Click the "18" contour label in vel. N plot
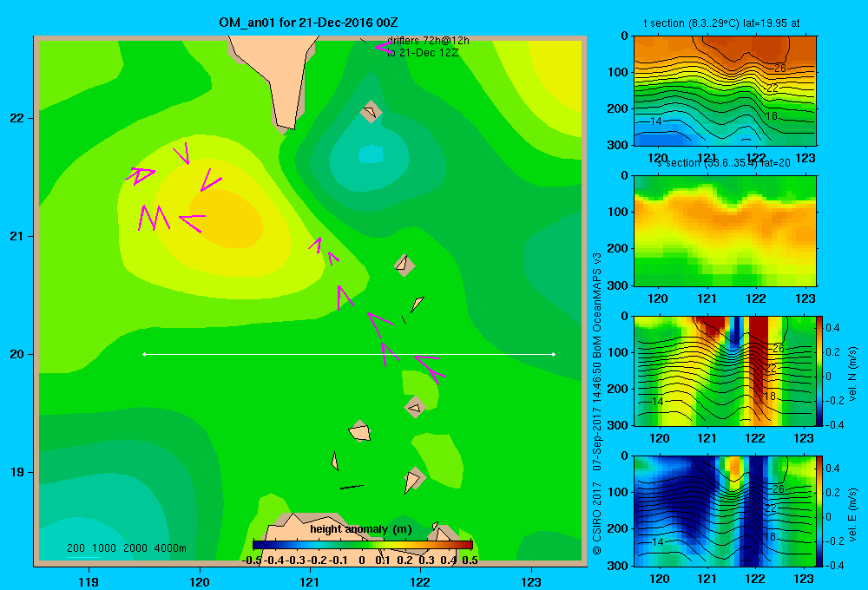 pyautogui.click(x=770, y=397)
